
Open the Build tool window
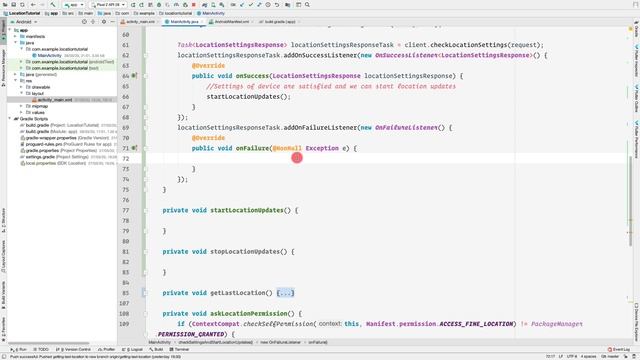pyautogui.click(x=156, y=349)
